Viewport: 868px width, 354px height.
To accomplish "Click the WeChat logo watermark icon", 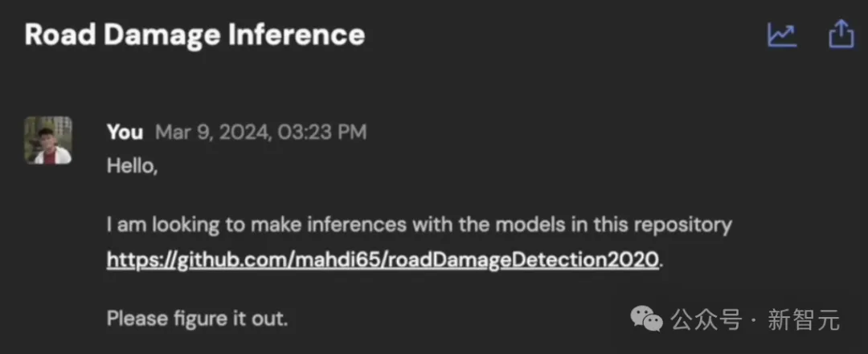I will point(645,319).
